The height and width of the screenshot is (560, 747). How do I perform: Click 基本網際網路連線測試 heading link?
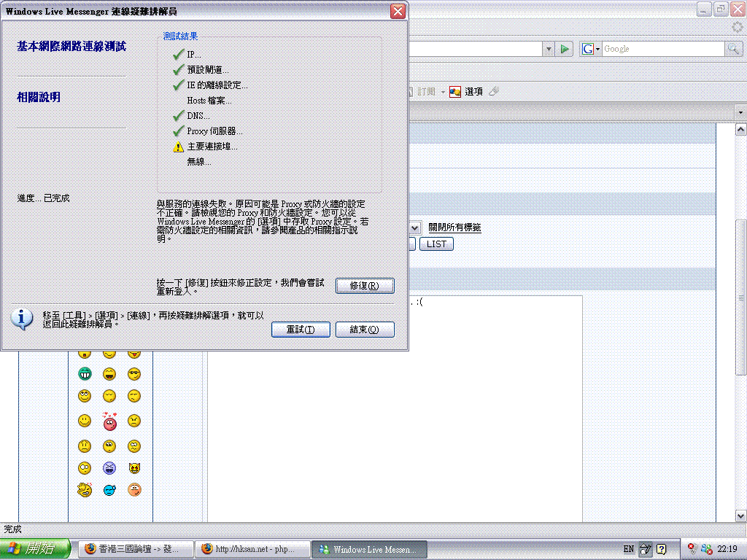71,46
